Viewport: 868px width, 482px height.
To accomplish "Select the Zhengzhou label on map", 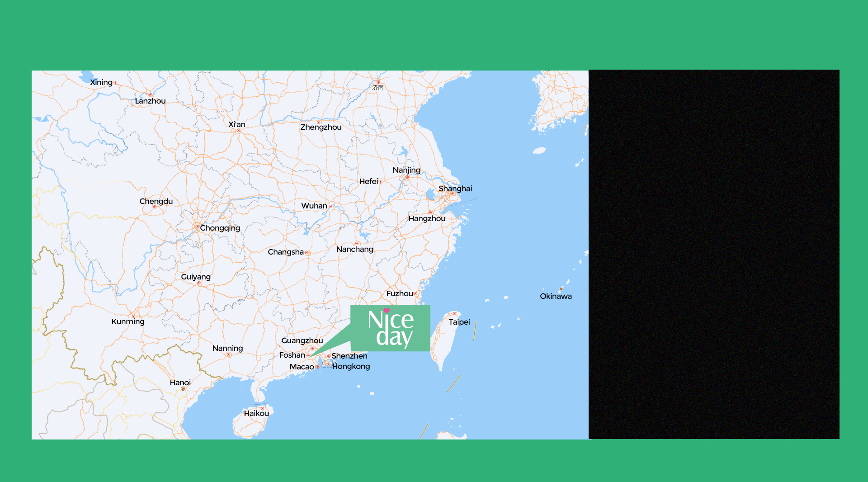I will click(x=321, y=128).
